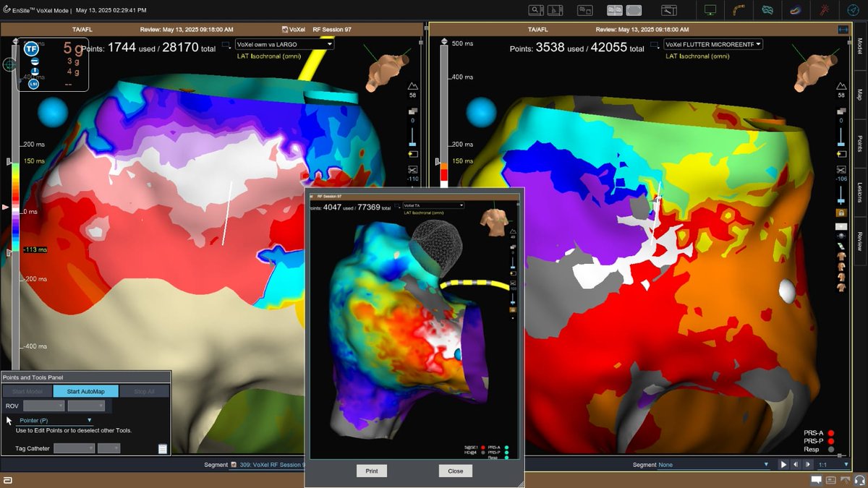The image size is (868, 488).
Task: Expand the Pointer (P) tool dropdown
Action: pos(56,420)
